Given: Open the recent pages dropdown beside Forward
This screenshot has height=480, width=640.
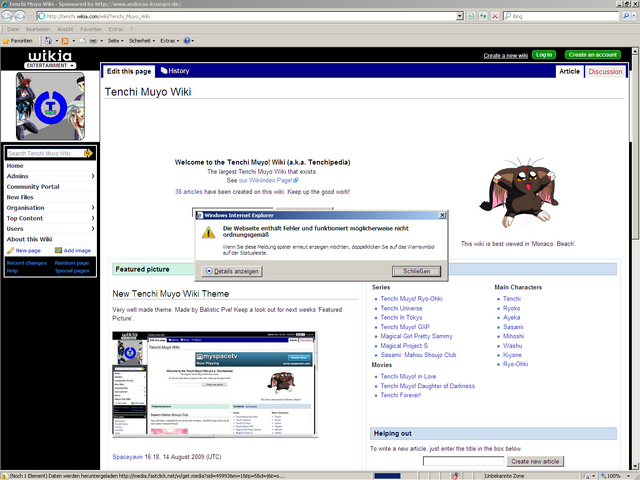Looking at the screenshot, I should click(x=29, y=16).
